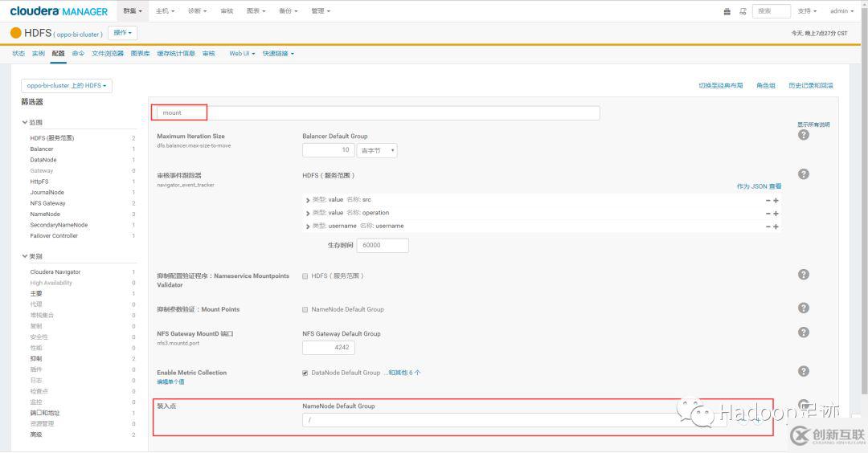This screenshot has height=453, width=868.
Task: Switch to the 实例 tab
Action: click(39, 54)
